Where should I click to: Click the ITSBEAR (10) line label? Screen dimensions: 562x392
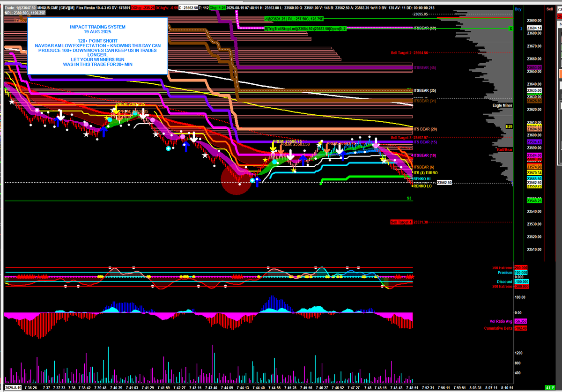pyautogui.click(x=425, y=155)
